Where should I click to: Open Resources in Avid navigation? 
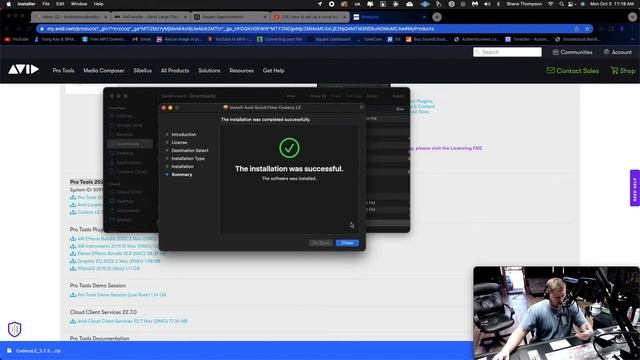[x=241, y=71]
